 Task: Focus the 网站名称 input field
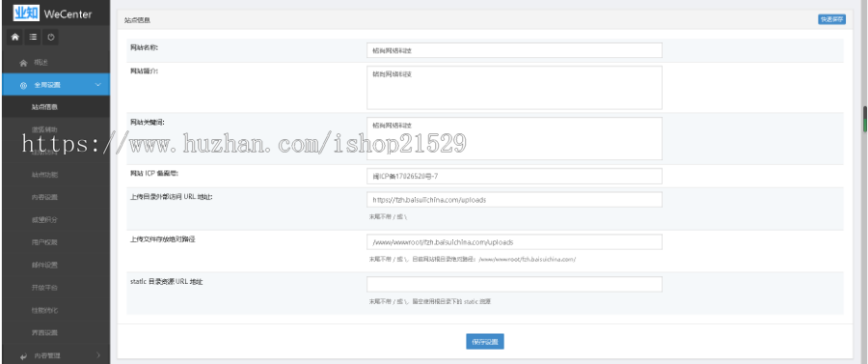[514, 50]
